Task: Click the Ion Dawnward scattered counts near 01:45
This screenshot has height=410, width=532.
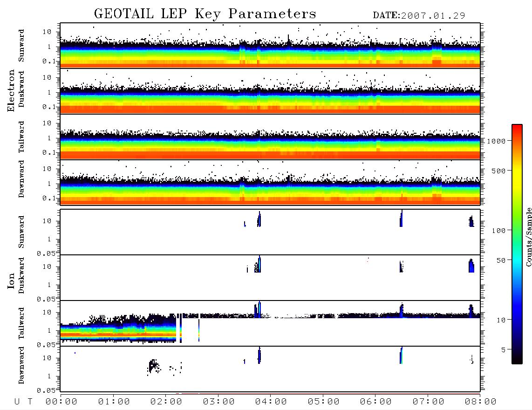Action: coord(154,366)
